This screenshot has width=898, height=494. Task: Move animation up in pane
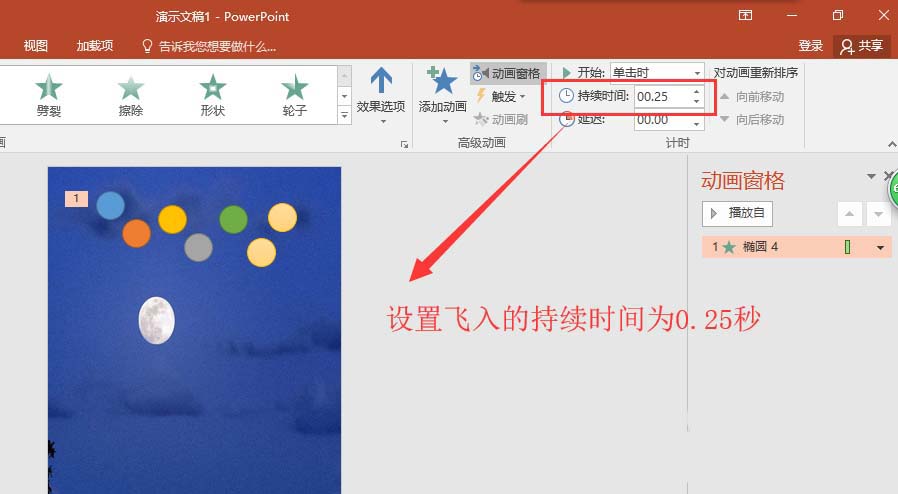pyautogui.click(x=849, y=214)
